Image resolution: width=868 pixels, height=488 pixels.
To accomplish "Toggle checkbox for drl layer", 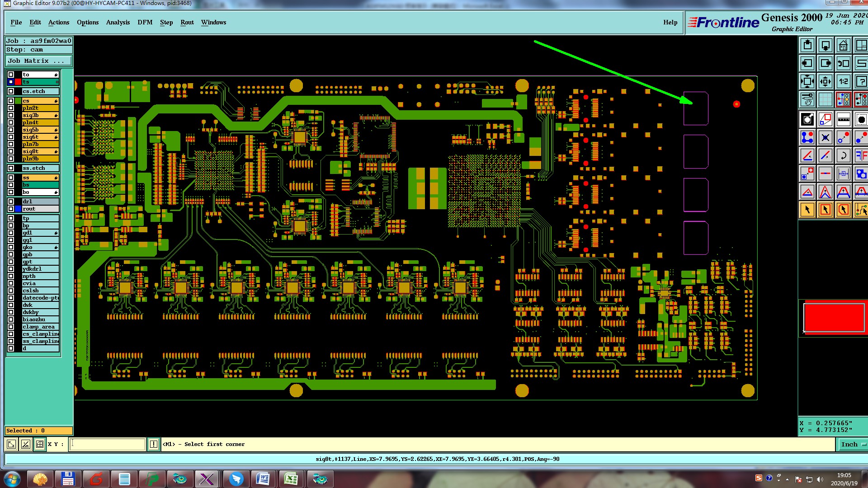I will point(11,202).
